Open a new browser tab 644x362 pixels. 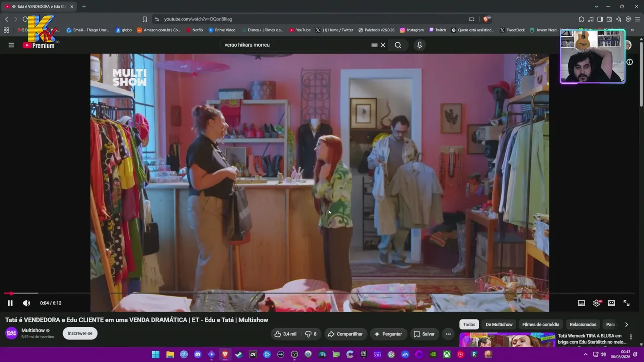84,6
